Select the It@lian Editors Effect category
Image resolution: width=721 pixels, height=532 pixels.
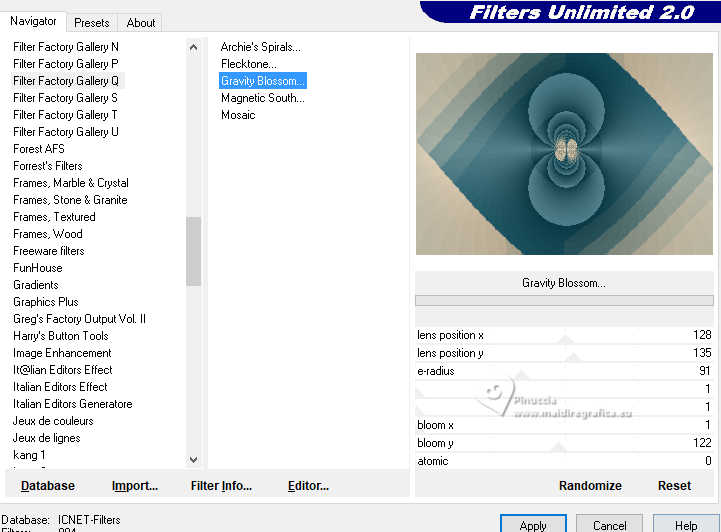pos(63,370)
